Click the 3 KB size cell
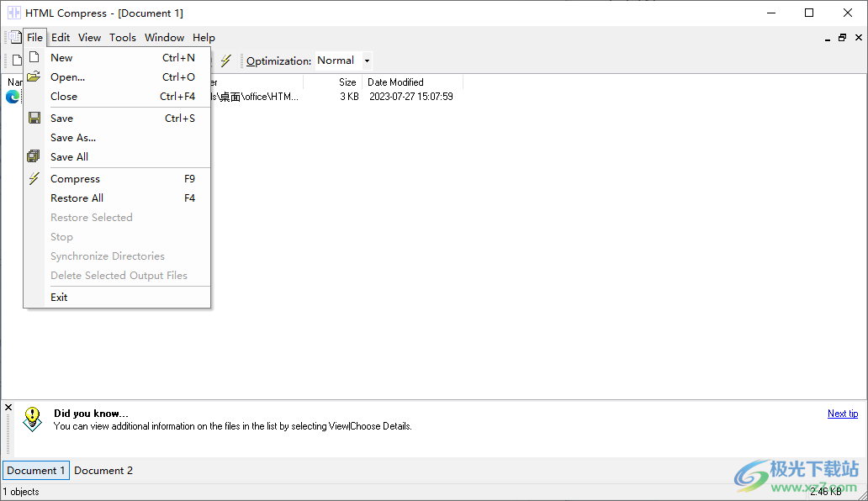 tap(349, 97)
